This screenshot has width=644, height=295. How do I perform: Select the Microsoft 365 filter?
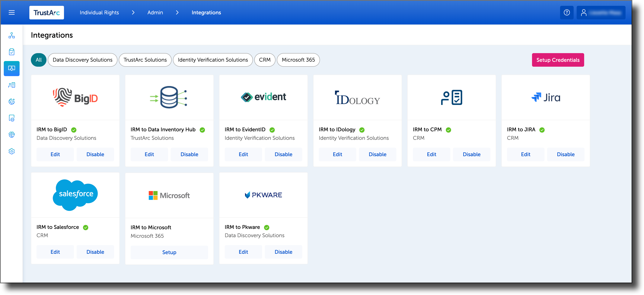pyautogui.click(x=298, y=60)
